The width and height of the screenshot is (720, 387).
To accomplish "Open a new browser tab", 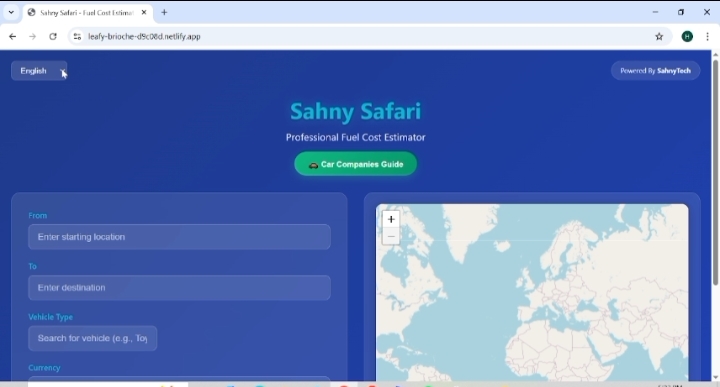I will 164,12.
